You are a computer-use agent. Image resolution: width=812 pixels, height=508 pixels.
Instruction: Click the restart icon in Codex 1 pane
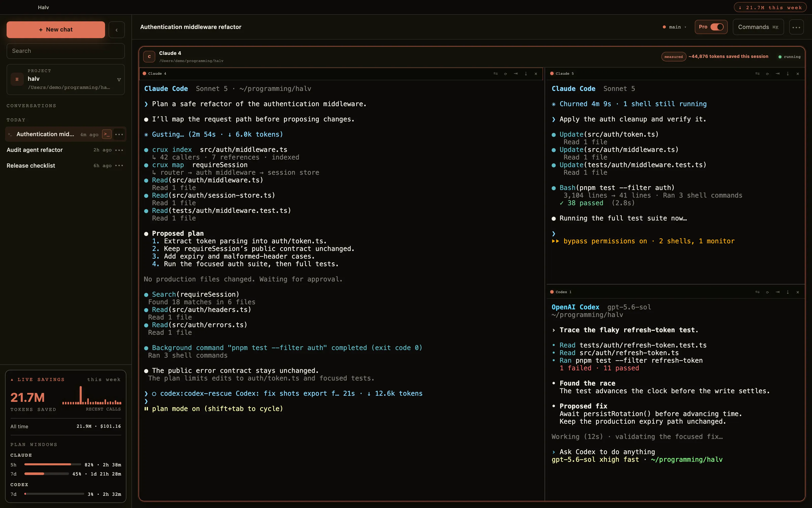pyautogui.click(x=767, y=292)
